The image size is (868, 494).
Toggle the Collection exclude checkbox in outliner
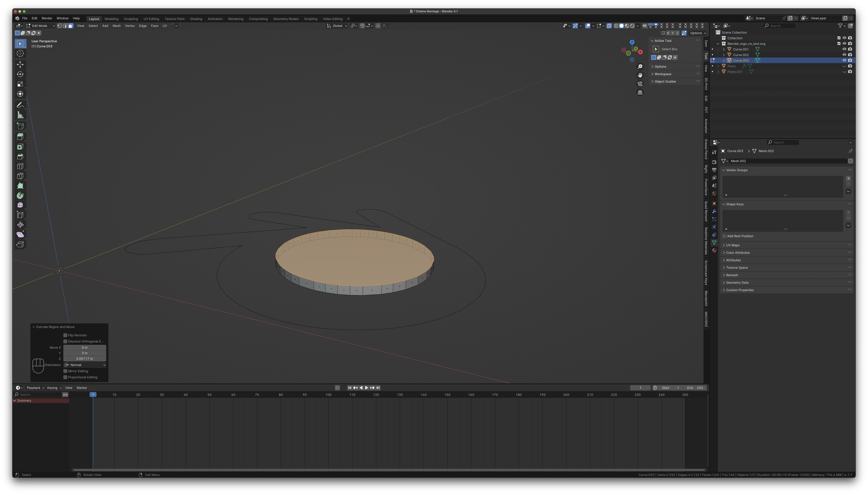[839, 38]
